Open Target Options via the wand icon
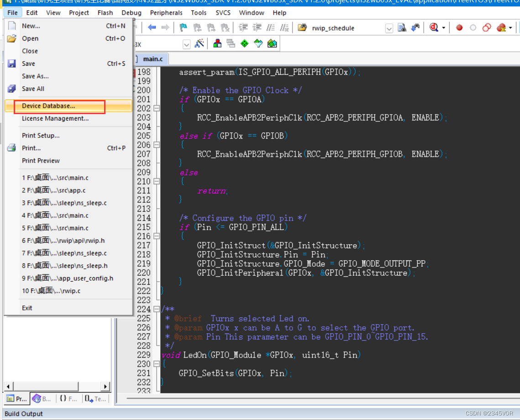Screen dimensions: 520x420 199,44
